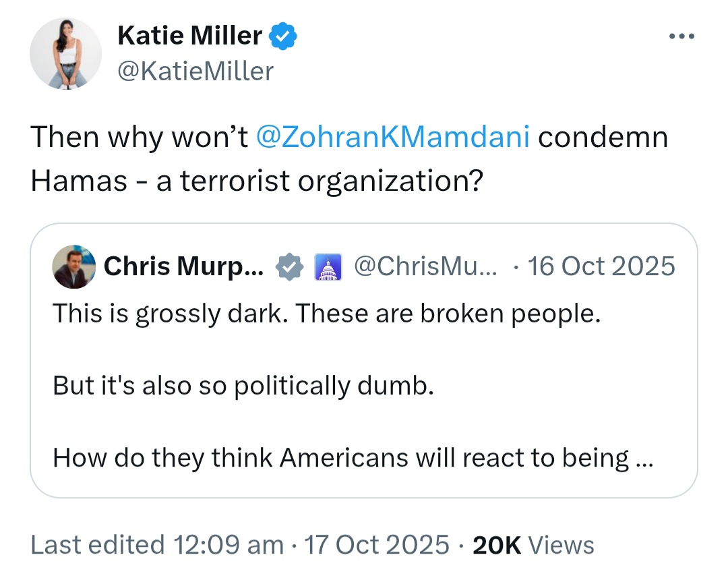Open the three-dot more options menu
Viewport: 728px width, 582px height.
coord(681,36)
